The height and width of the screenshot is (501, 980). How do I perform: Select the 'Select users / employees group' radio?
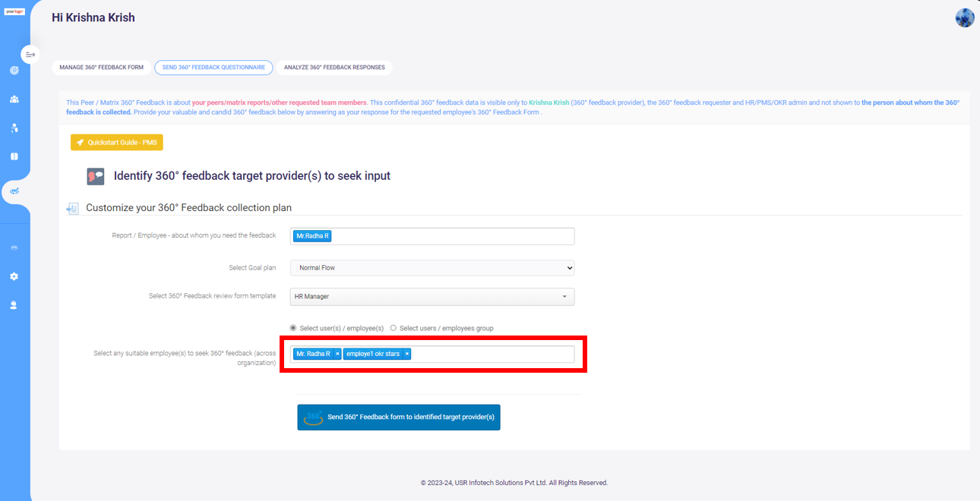[394, 328]
